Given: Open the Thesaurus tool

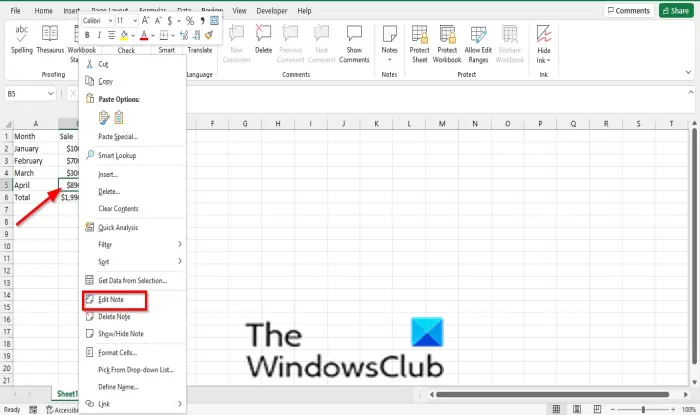Looking at the screenshot, I should [x=50, y=40].
